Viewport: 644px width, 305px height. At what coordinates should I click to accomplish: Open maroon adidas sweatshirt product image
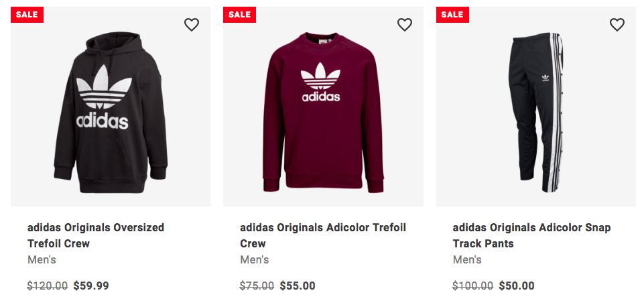click(323, 111)
